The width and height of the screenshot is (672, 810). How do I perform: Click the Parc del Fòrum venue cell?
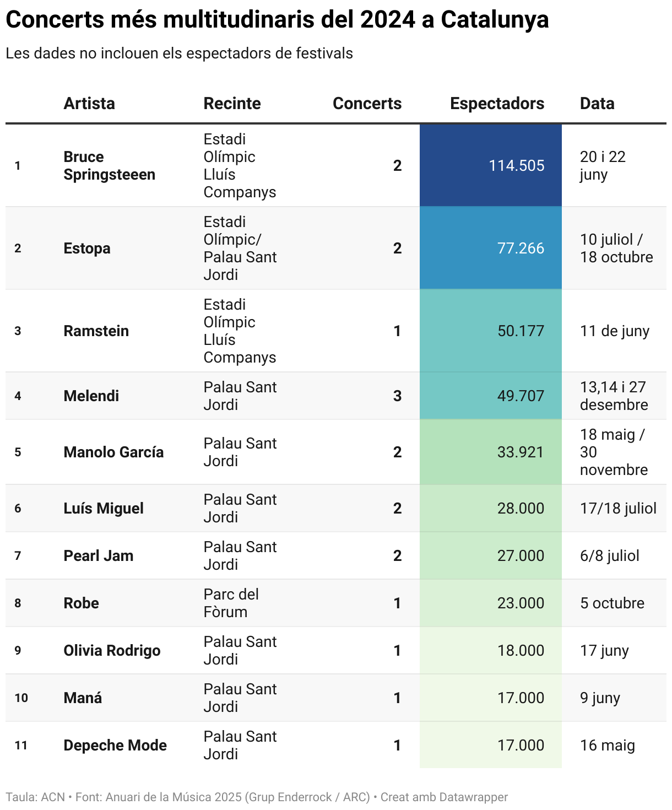pyautogui.click(x=231, y=603)
